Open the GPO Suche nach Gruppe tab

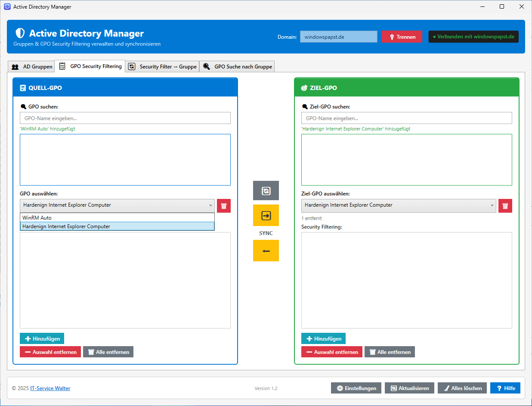click(237, 66)
